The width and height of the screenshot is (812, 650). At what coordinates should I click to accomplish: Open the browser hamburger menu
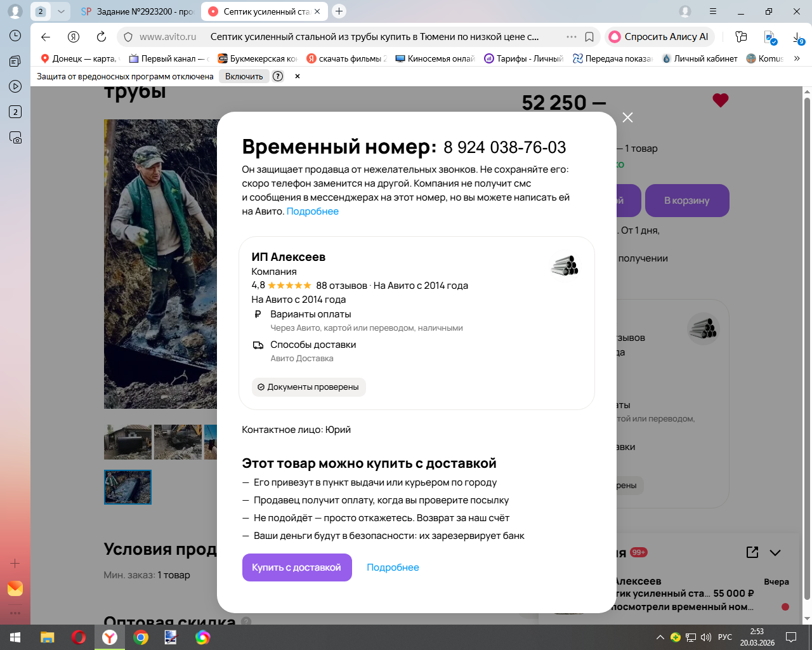pos(713,11)
